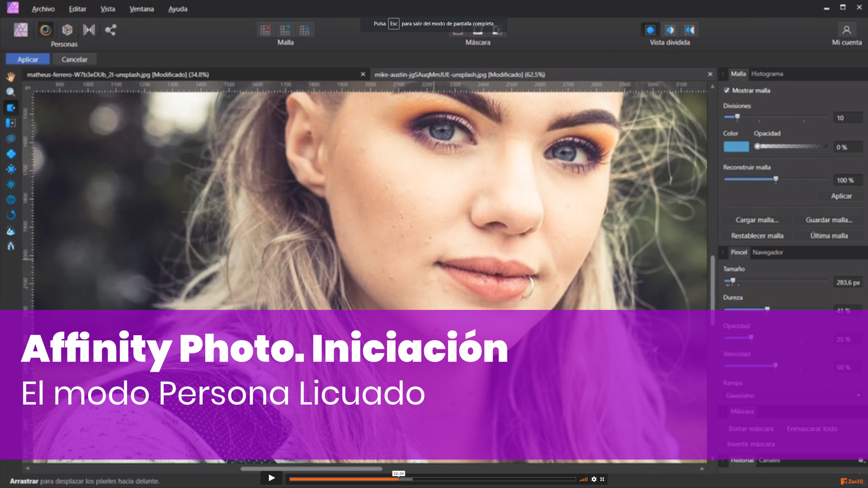Switch to the Develop Persona icon

click(x=67, y=30)
